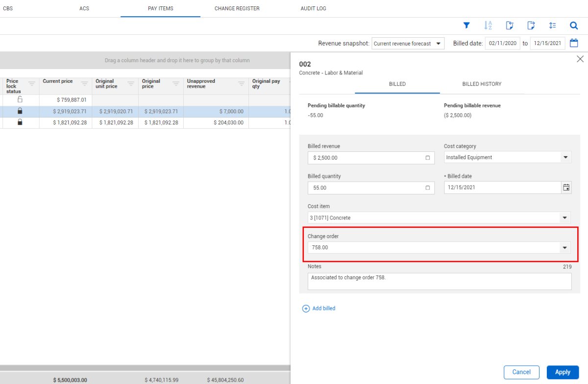Open the Change order dropdown
This screenshot has height=384, width=588.
pyautogui.click(x=565, y=248)
